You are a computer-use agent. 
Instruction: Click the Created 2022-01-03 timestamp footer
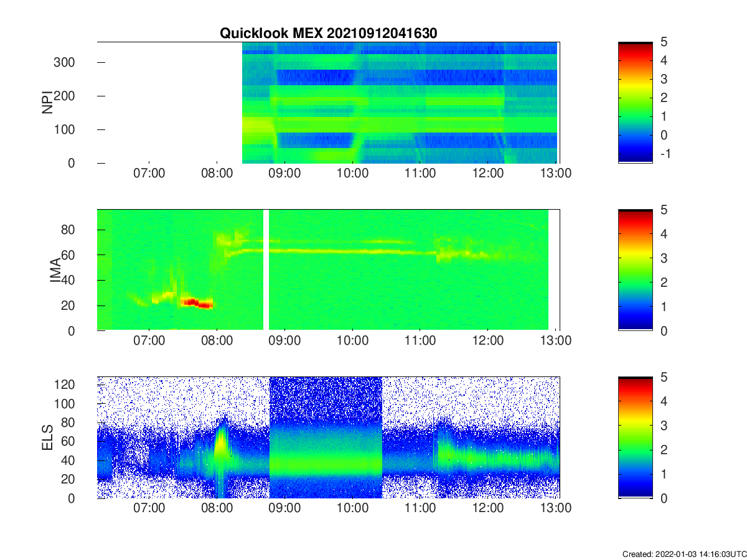(x=684, y=554)
